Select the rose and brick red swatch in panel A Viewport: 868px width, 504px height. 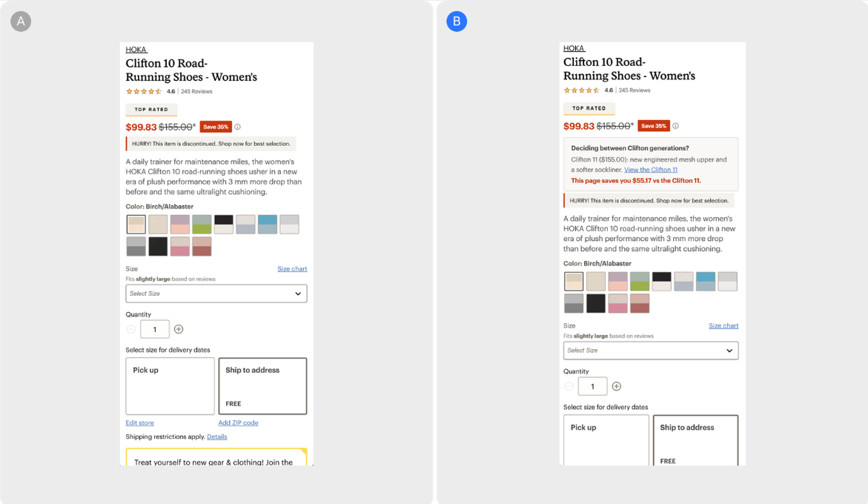[x=202, y=246]
